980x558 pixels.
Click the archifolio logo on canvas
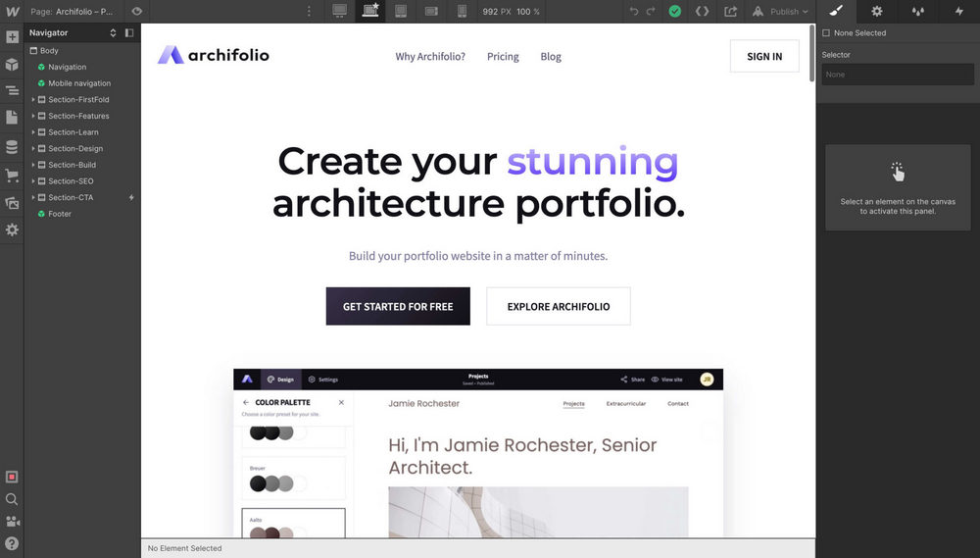click(213, 55)
